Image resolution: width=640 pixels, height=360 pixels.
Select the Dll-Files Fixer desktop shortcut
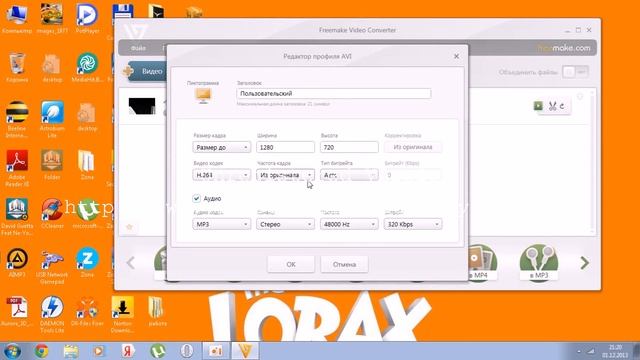(x=87, y=311)
